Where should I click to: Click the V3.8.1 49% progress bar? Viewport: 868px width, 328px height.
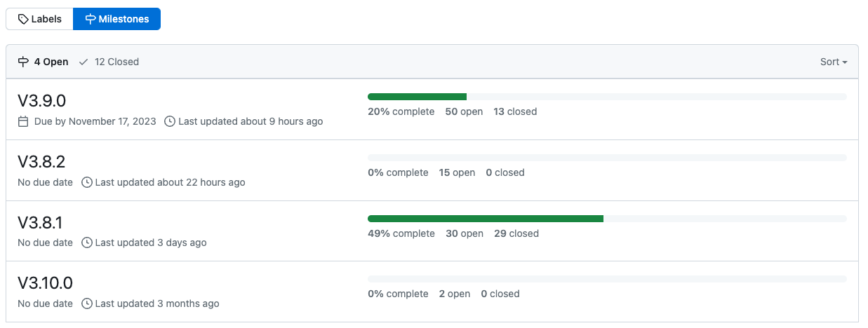(x=606, y=219)
